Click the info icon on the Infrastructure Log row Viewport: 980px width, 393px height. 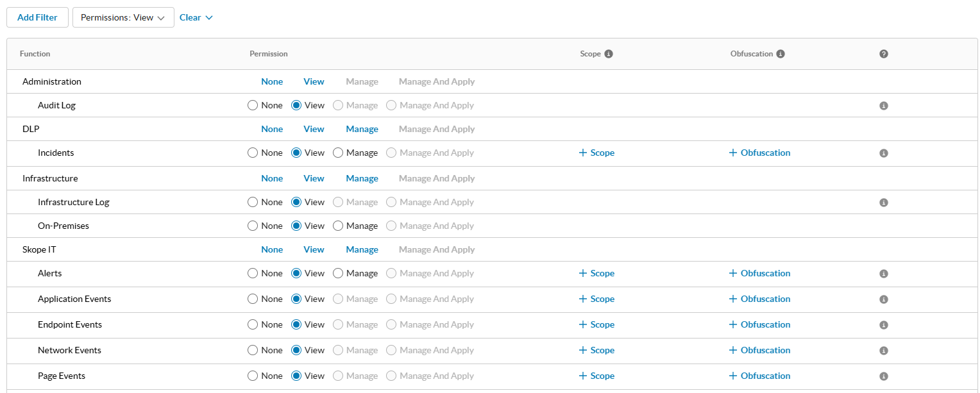point(883,202)
